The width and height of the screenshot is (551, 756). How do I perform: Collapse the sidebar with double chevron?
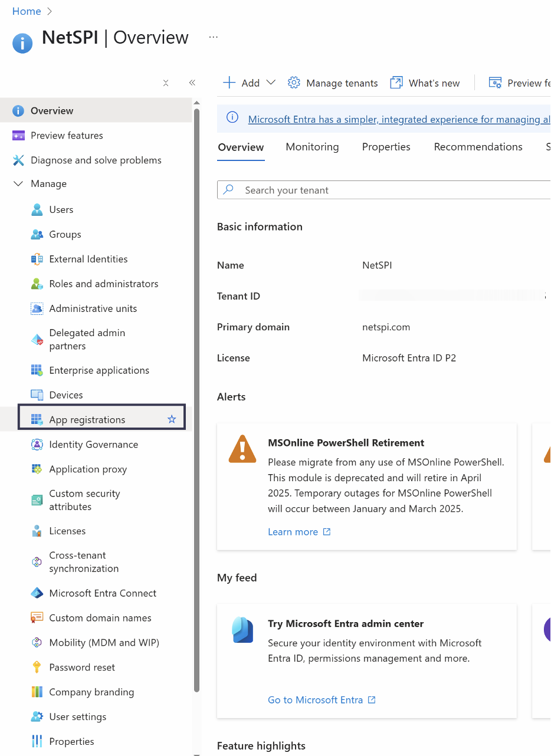click(192, 83)
